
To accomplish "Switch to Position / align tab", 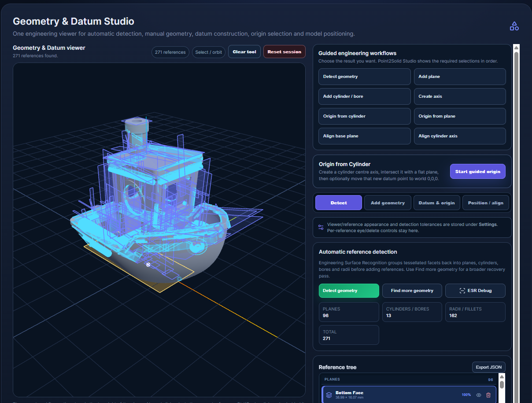I will pyautogui.click(x=485, y=203).
